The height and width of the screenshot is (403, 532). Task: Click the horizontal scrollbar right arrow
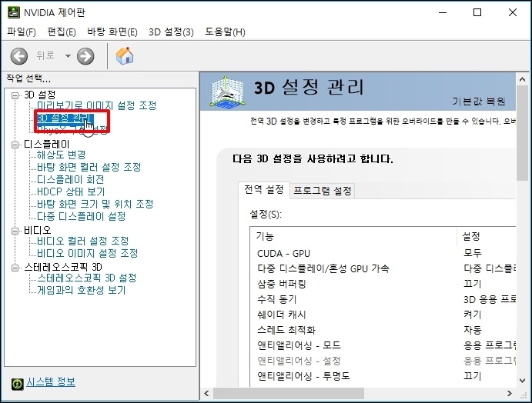click(x=509, y=394)
